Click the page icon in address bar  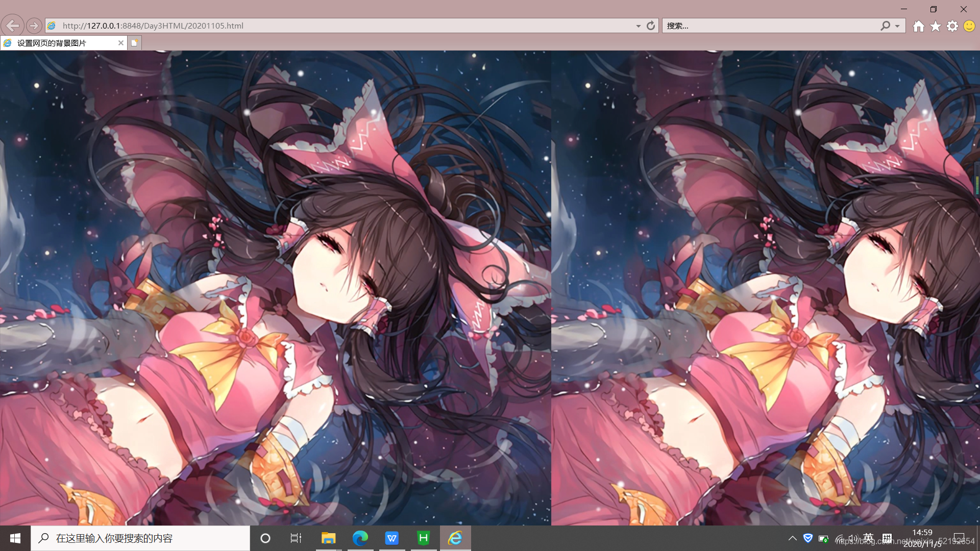click(52, 26)
